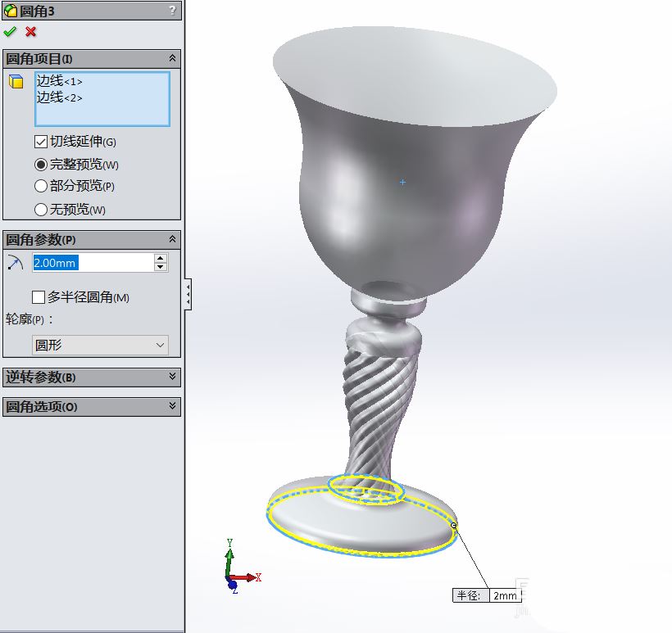Click the 2mm radius callout value in the viewport
The height and width of the screenshot is (633, 672).
point(505,595)
